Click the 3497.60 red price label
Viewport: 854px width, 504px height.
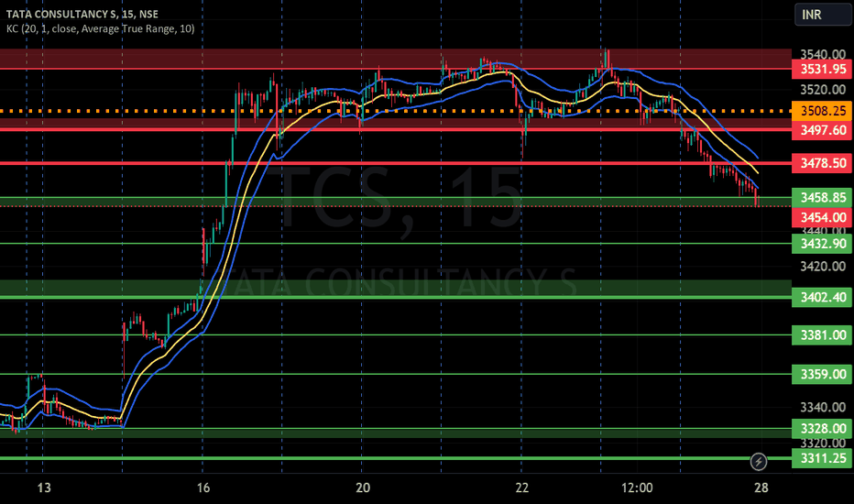(x=822, y=130)
